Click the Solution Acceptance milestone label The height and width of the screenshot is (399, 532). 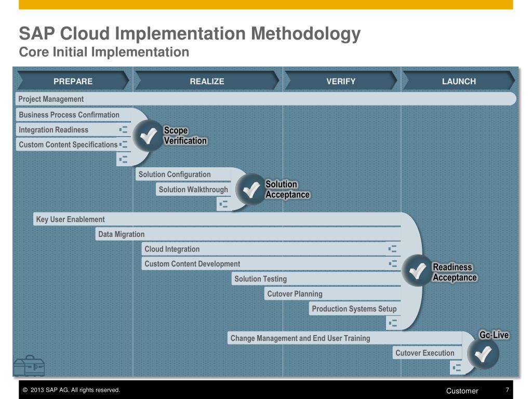pos(287,189)
